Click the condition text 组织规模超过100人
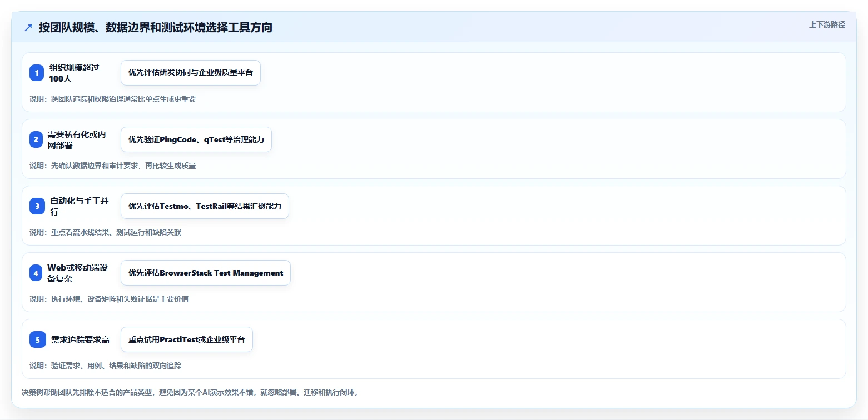The width and height of the screenshot is (868, 420). (x=74, y=73)
